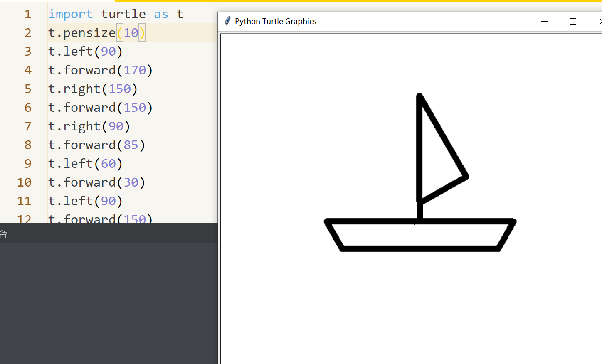Click the import keyword on line 1
The image size is (602, 364).
70,14
